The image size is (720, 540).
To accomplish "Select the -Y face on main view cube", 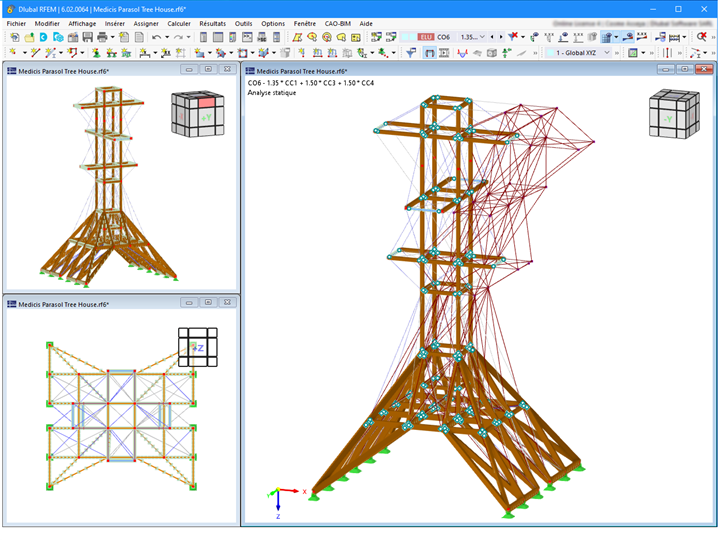I will pos(667,119).
